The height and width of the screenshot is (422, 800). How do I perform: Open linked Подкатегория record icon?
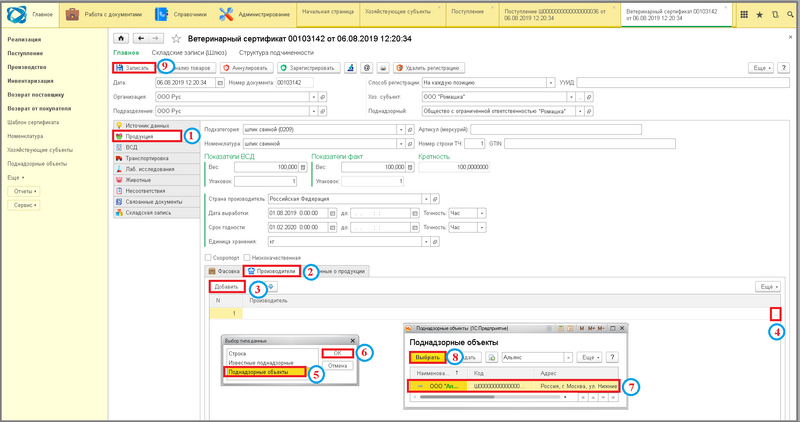pos(409,130)
